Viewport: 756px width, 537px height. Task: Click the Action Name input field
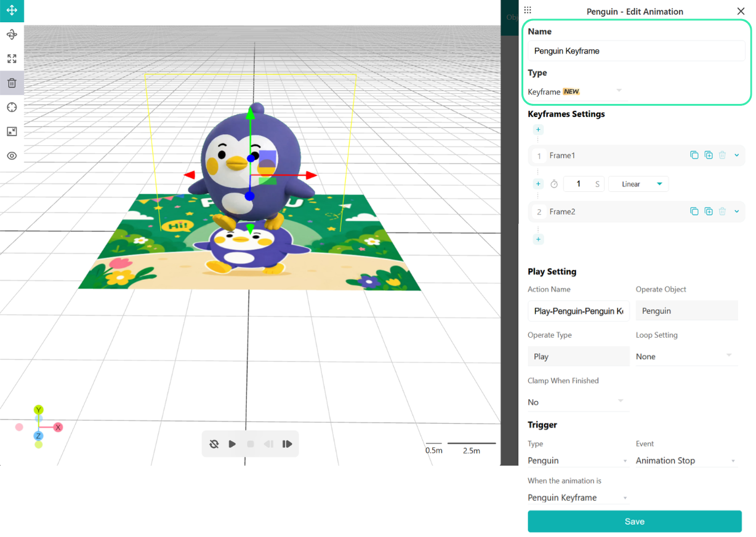click(579, 311)
